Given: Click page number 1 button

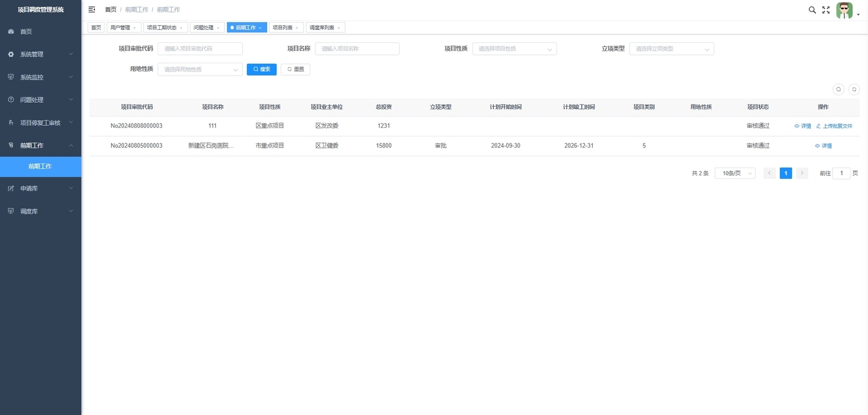Looking at the screenshot, I should 785,173.
